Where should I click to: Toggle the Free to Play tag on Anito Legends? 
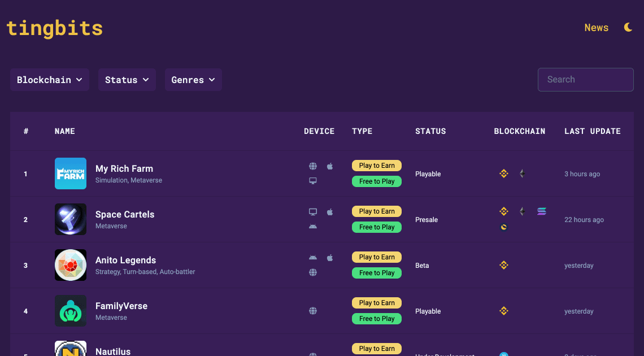[x=377, y=272]
